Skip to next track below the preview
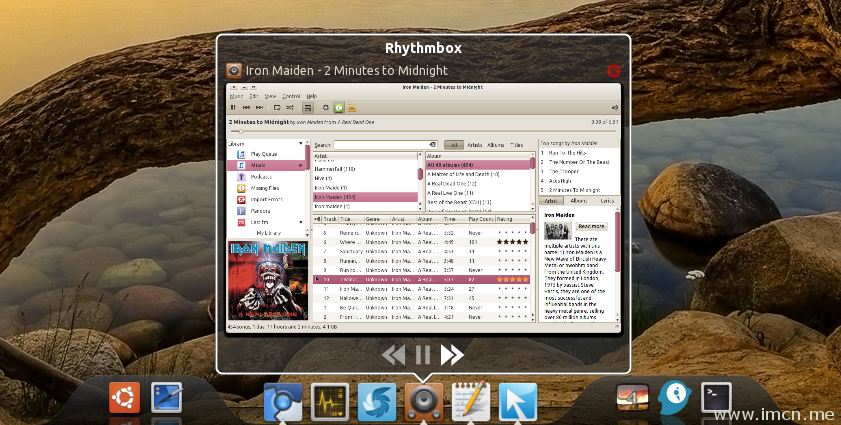Viewport: 841px width, 425px height. coord(452,355)
